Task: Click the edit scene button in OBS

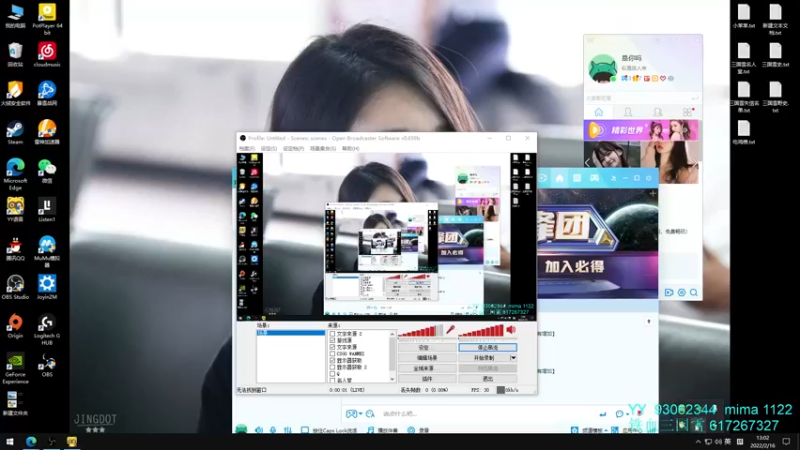Action: pyautogui.click(x=427, y=358)
